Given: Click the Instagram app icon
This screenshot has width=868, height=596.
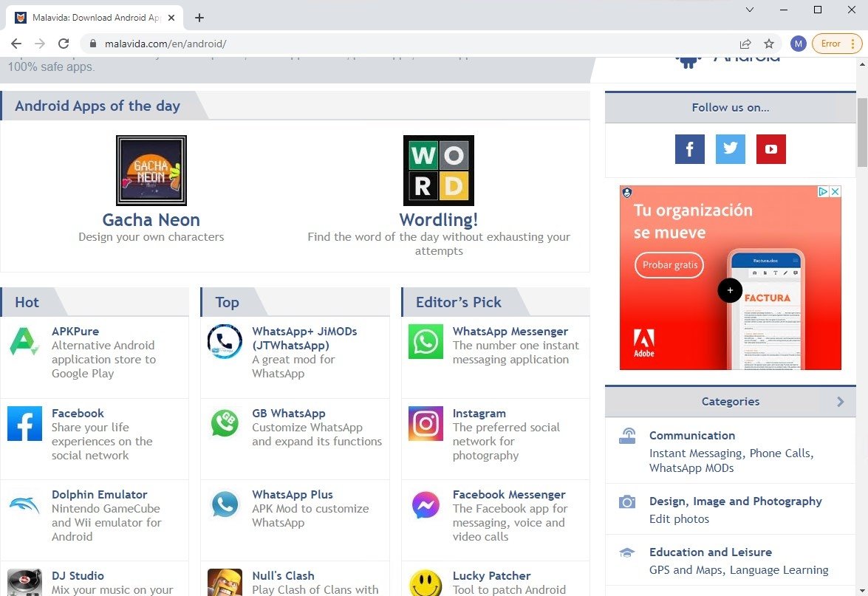Looking at the screenshot, I should 426,423.
